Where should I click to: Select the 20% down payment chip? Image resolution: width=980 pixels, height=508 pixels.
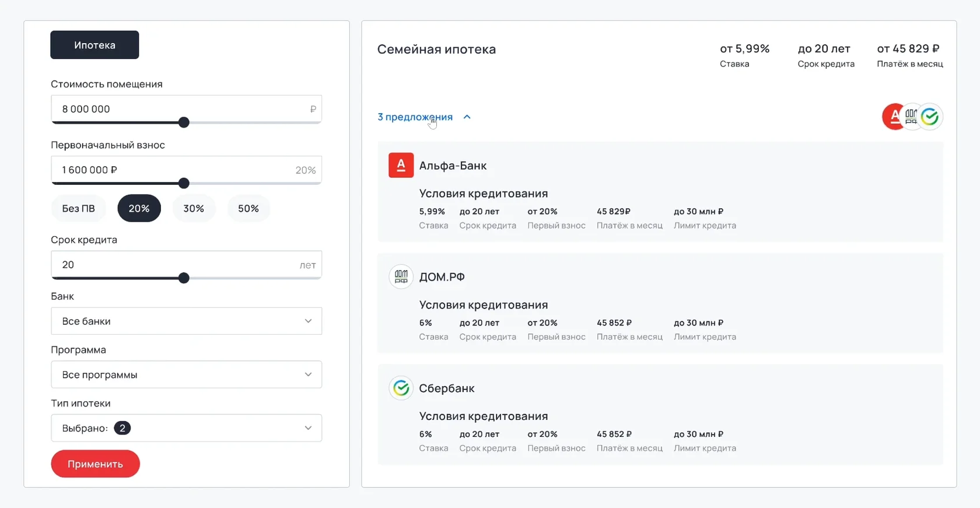(139, 209)
